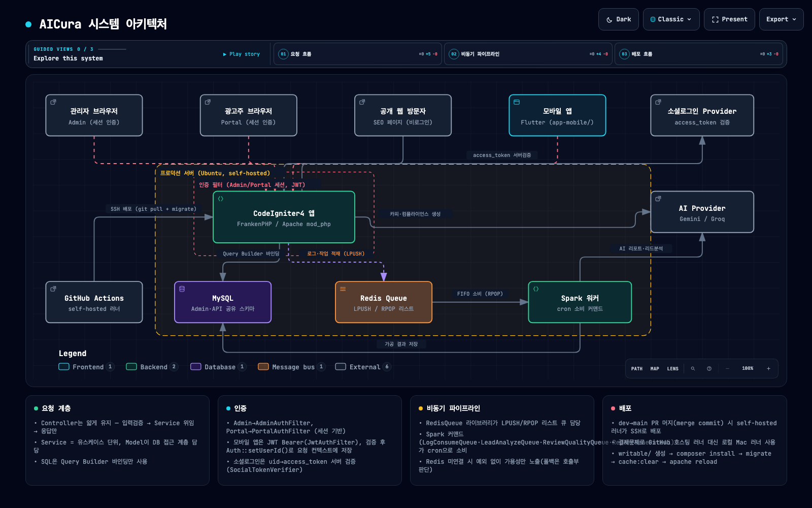Toggle the Backend legend filter
This screenshot has width=812, height=508.
pyautogui.click(x=152, y=367)
